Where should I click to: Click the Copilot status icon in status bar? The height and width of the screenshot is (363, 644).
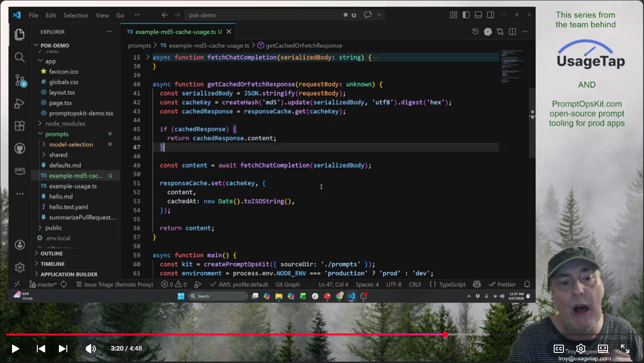[477, 284]
